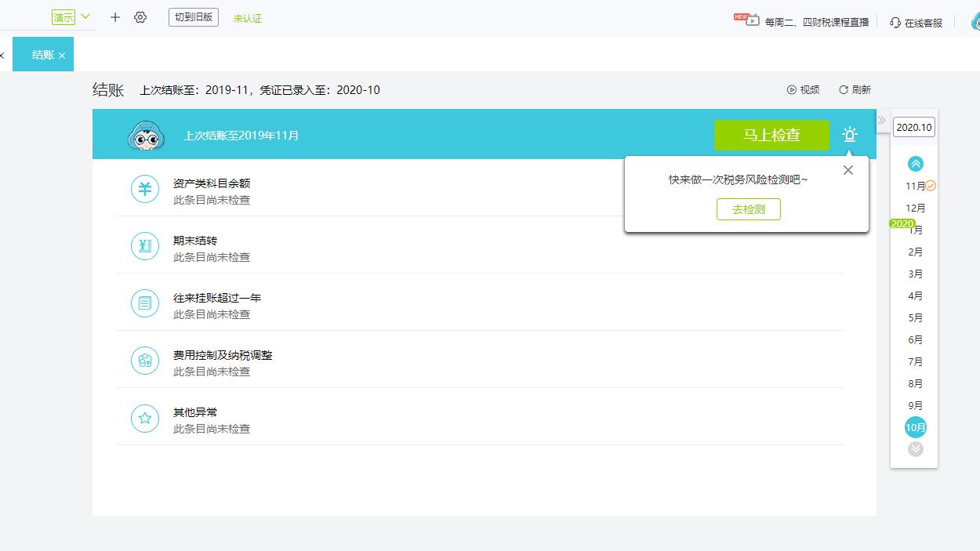
Task: Click the up chevron above the month list
Action: (x=914, y=163)
